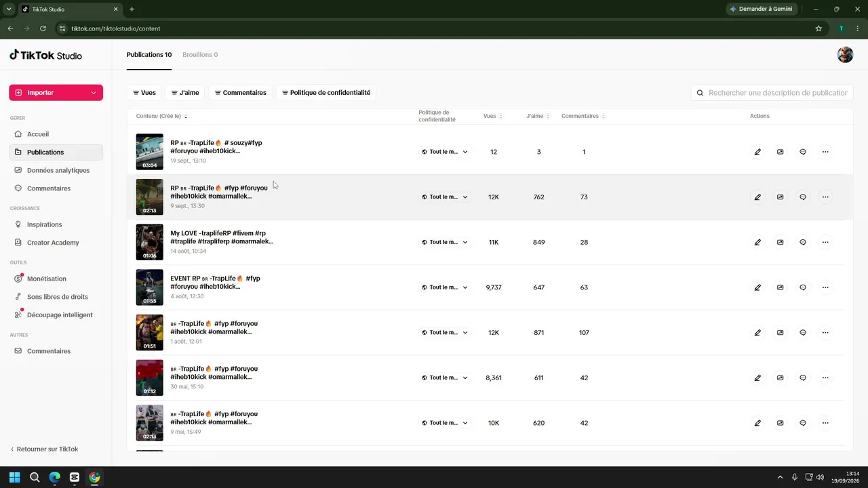Expand the Importer button arrow
Image resolution: width=868 pixels, height=488 pixels.
(94, 93)
